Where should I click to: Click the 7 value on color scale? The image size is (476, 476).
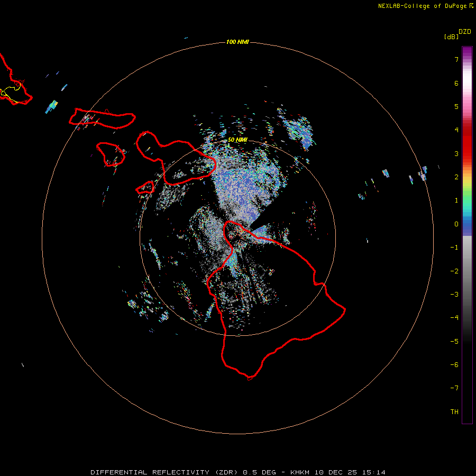click(456, 59)
